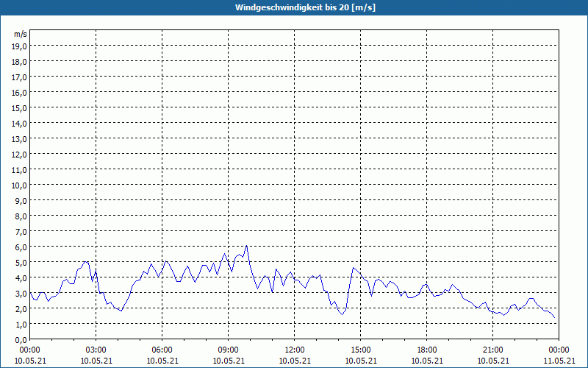Select the 2,0 y-axis label

click(21, 308)
